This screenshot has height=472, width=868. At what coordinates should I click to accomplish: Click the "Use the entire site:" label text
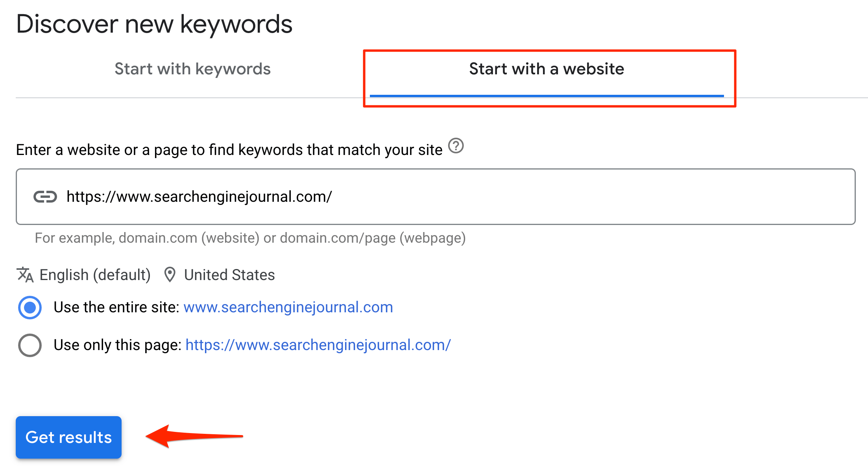[x=116, y=308]
